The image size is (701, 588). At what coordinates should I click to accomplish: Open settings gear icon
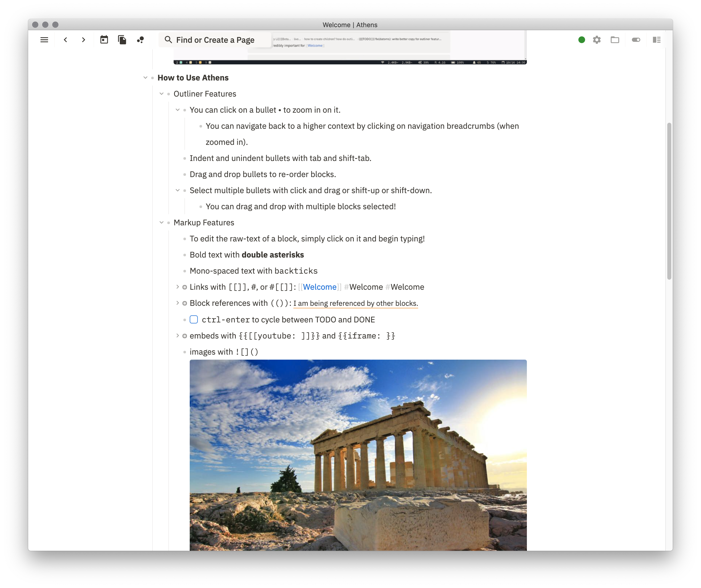tap(597, 40)
